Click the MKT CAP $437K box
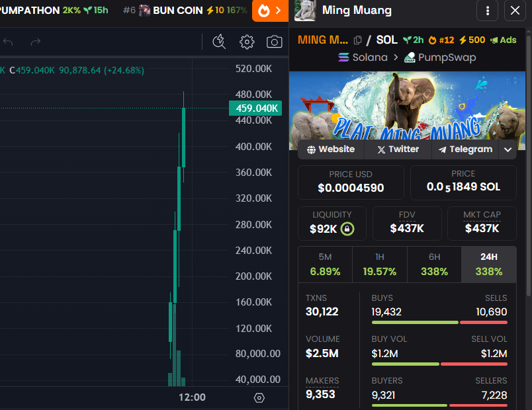 coord(482,224)
